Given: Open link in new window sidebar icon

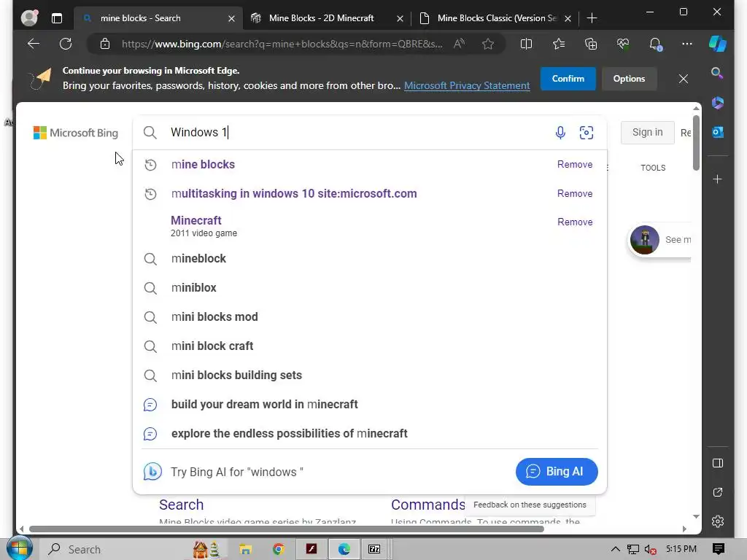Looking at the screenshot, I should pyautogui.click(x=718, y=492).
